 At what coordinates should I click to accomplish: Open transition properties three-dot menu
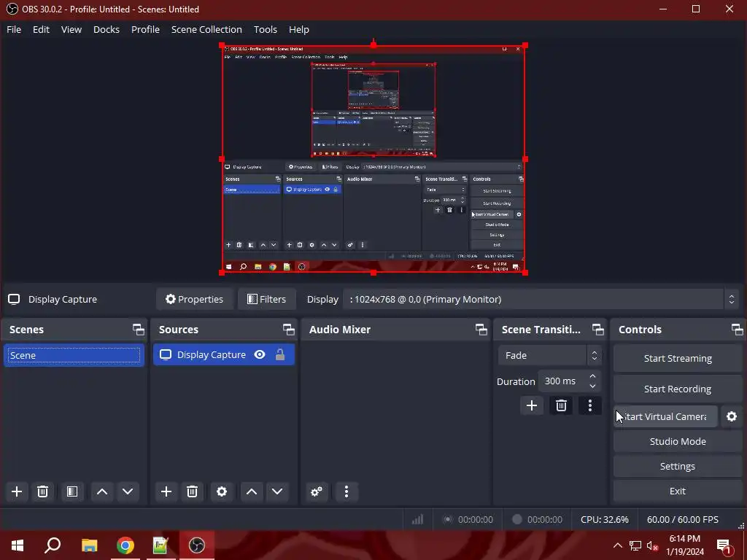(589, 405)
